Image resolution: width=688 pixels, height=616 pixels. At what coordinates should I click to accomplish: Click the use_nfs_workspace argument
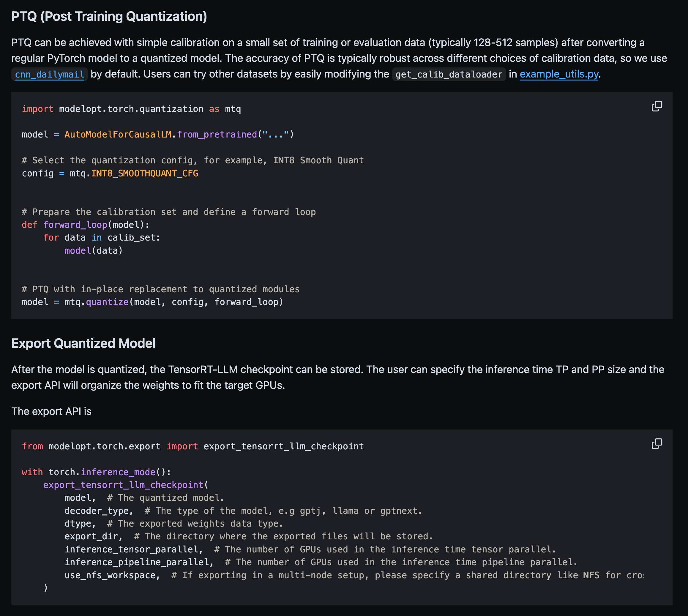pos(110,575)
